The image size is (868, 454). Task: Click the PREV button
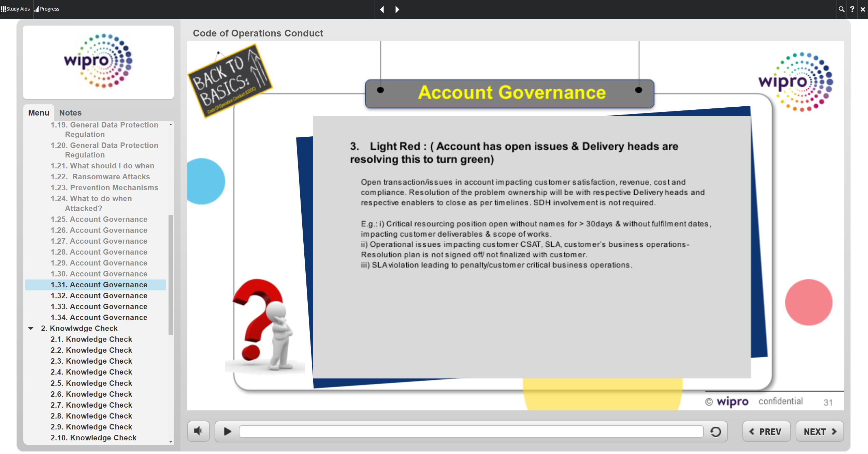coord(766,432)
